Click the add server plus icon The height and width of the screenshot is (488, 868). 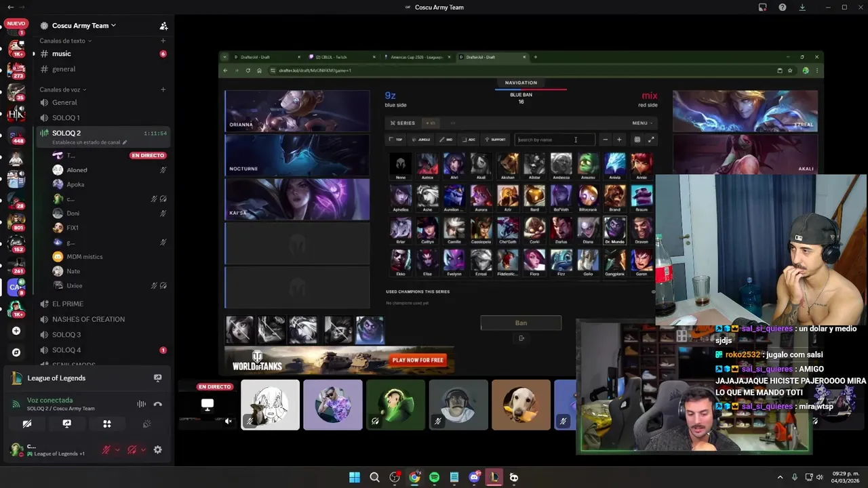click(16, 331)
